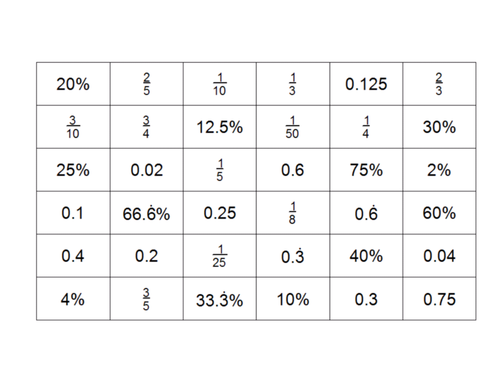
Task: Select the 4% cell
Action: click(x=73, y=299)
